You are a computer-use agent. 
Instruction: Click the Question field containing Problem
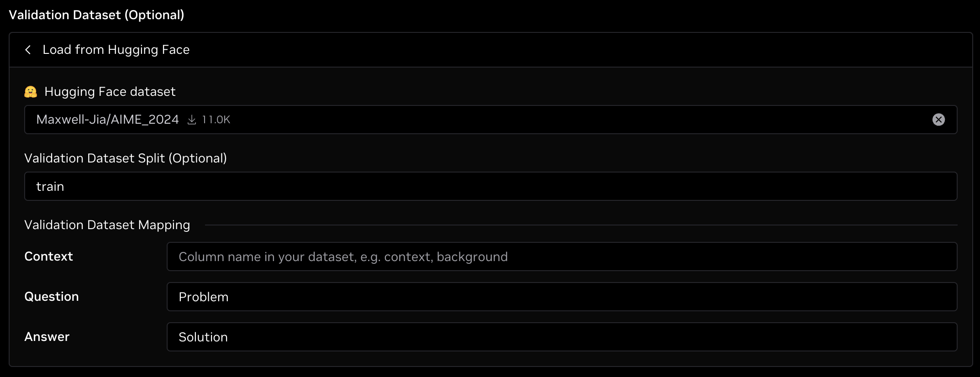562,297
